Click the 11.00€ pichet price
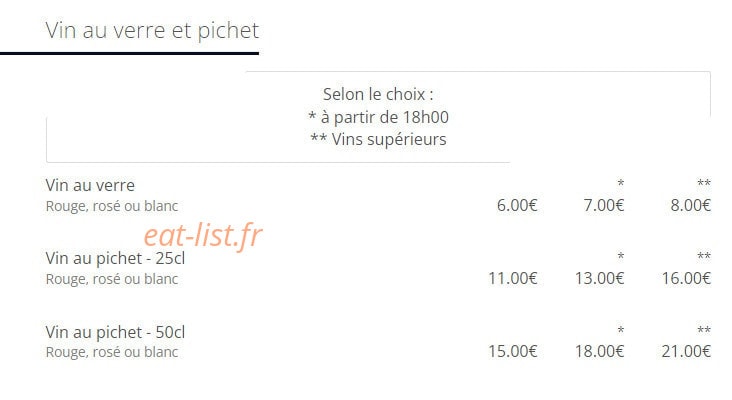The width and height of the screenshot is (732, 400). 513,278
